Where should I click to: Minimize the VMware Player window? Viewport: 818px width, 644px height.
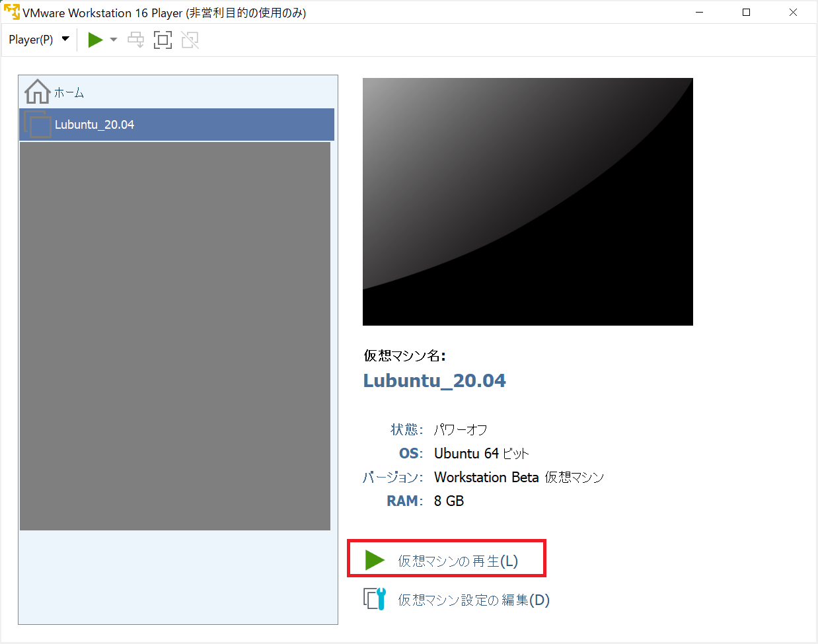click(x=699, y=13)
